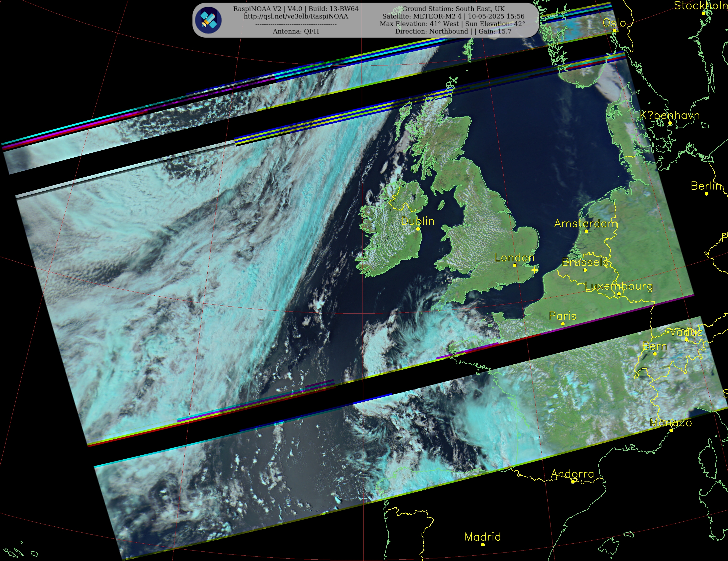
Task: Click the Luxembourg city label
Action: tap(619, 287)
